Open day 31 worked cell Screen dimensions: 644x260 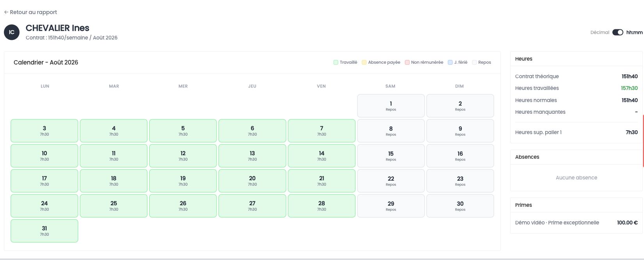[x=44, y=231]
